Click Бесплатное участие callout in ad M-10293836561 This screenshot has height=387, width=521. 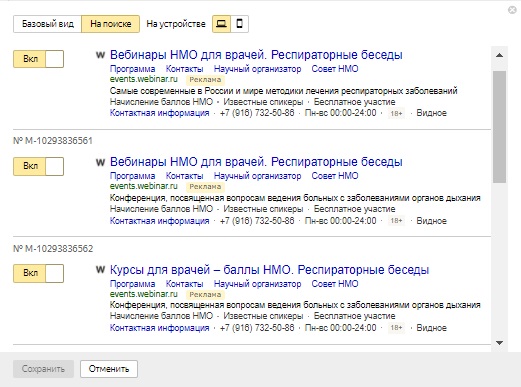(x=354, y=209)
